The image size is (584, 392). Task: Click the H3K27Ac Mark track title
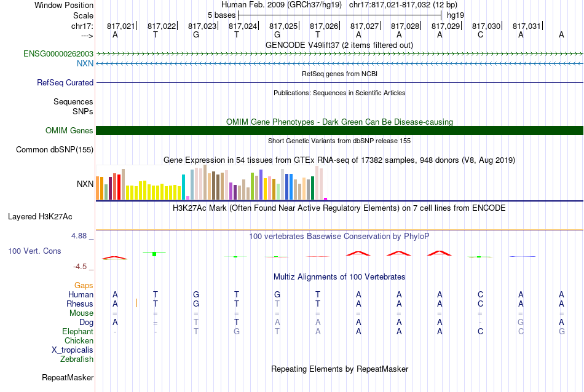[339, 208]
